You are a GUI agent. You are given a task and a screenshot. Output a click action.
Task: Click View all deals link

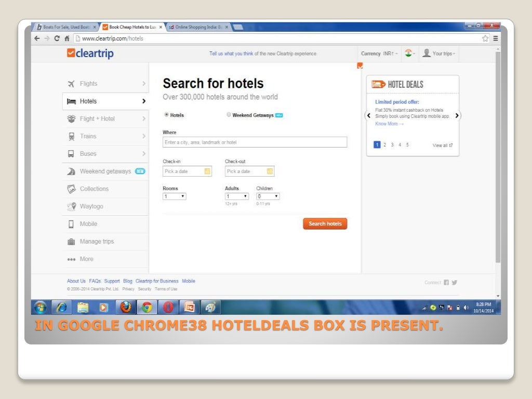443,145
